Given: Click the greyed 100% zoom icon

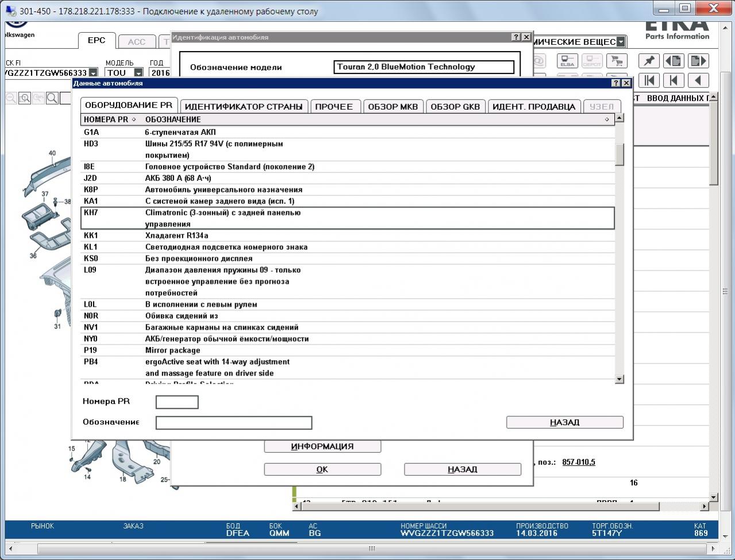Looking at the screenshot, I should (39, 98).
